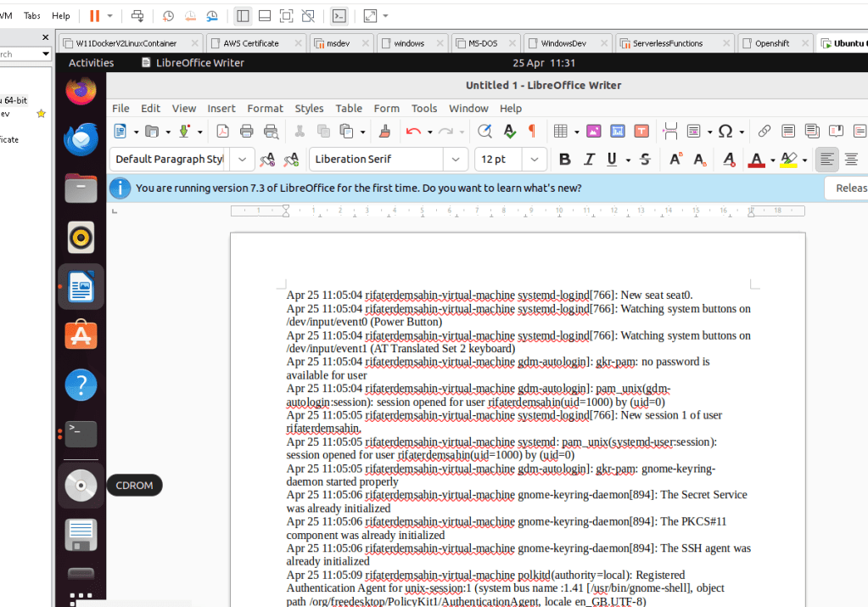Toggle Superscript formatting
Image resolution: width=868 pixels, height=607 pixels.
tap(675, 160)
